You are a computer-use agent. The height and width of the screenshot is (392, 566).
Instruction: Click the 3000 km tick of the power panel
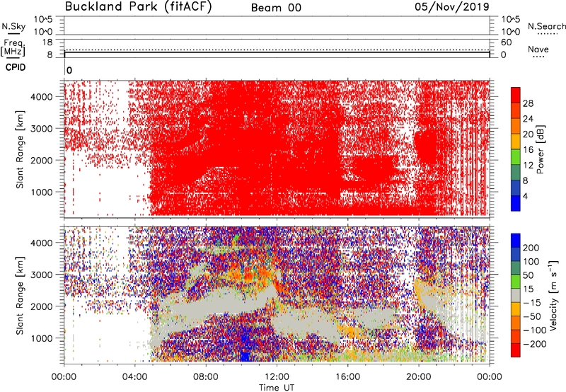point(41,129)
